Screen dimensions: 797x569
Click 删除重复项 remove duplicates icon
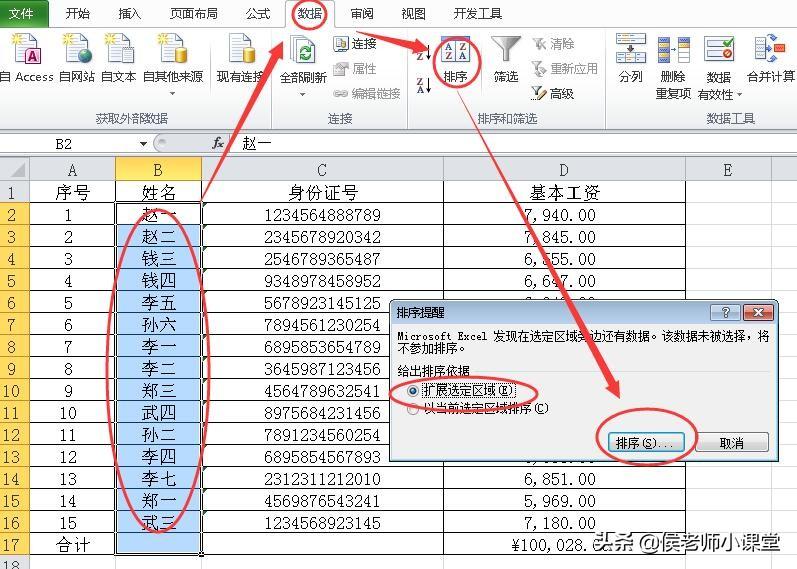click(x=673, y=66)
